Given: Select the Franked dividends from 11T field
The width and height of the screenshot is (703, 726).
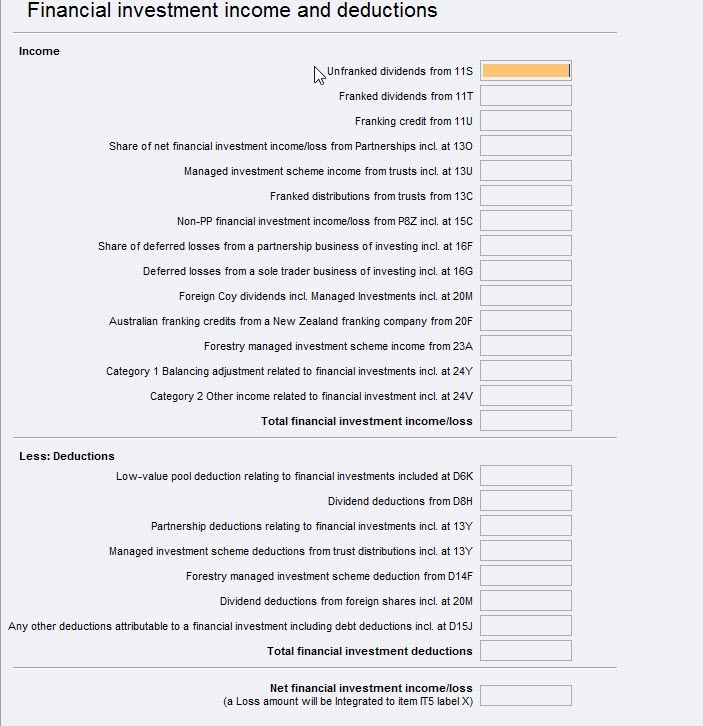Looking at the screenshot, I should click(525, 96).
